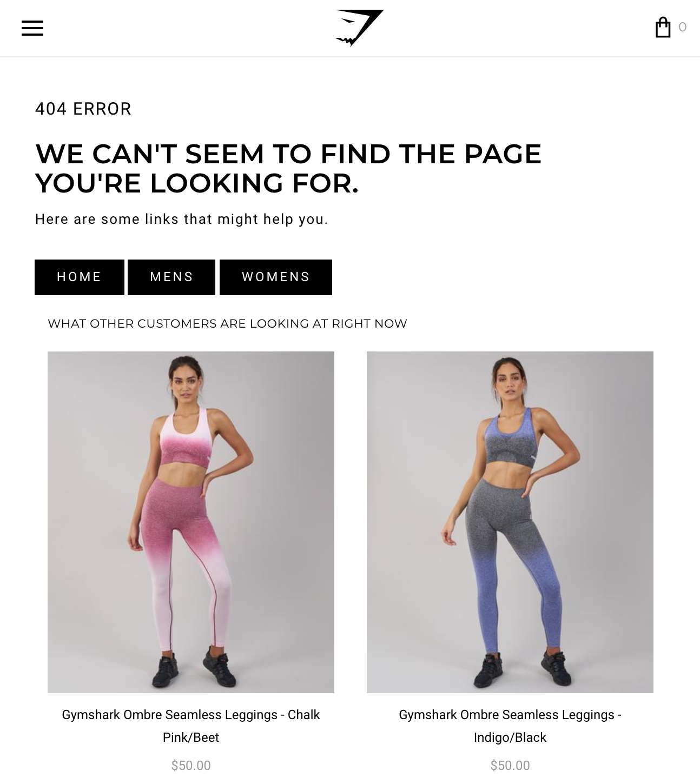Viewport: 700px width, 784px height.
Task: Select the WOMENS button
Action: pyautogui.click(x=276, y=277)
